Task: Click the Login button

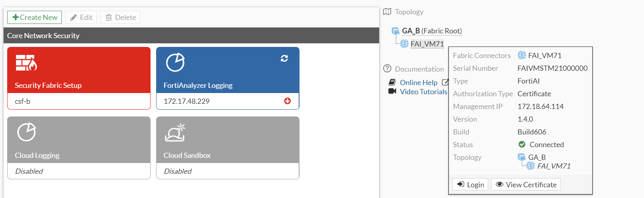Action: point(470,184)
